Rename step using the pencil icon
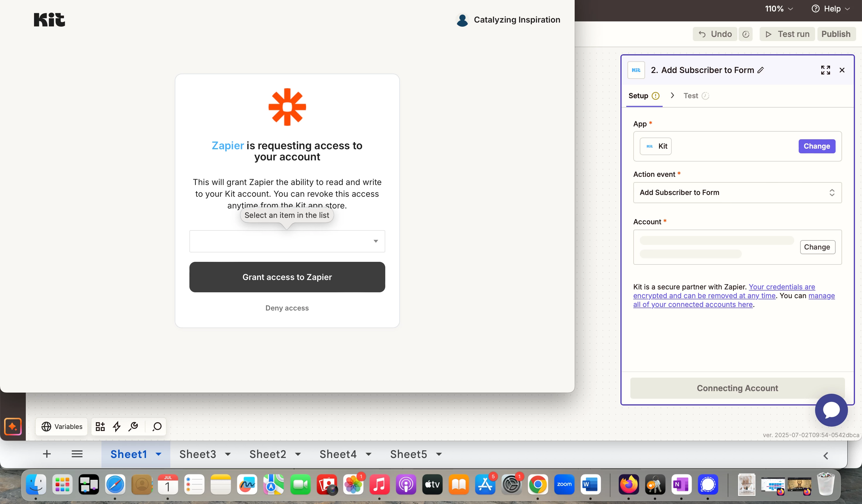The width and height of the screenshot is (862, 504). point(761,70)
